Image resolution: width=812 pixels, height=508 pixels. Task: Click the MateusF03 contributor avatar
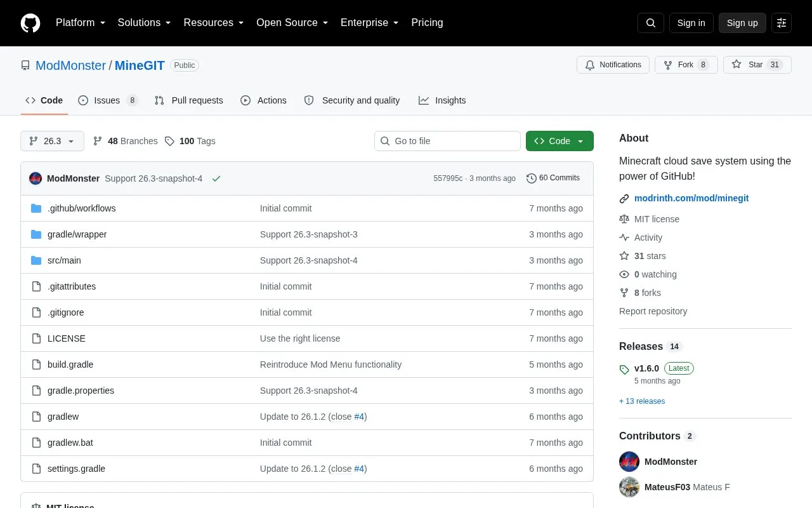tap(629, 487)
